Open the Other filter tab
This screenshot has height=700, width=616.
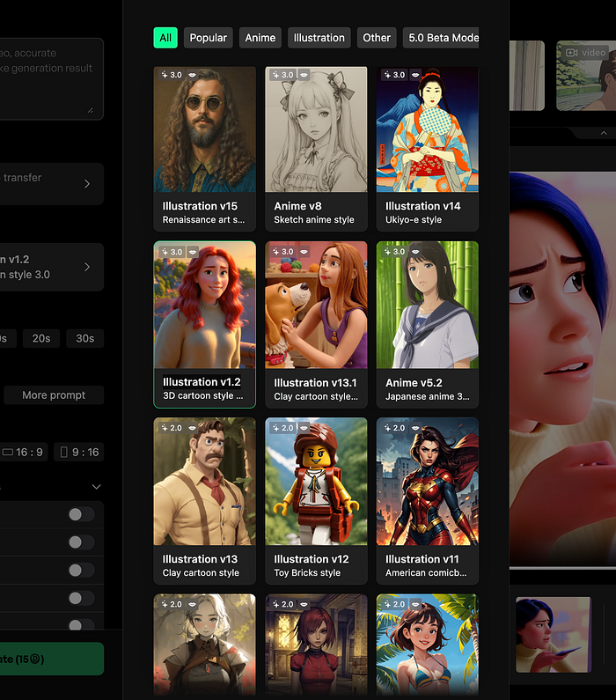[377, 38]
